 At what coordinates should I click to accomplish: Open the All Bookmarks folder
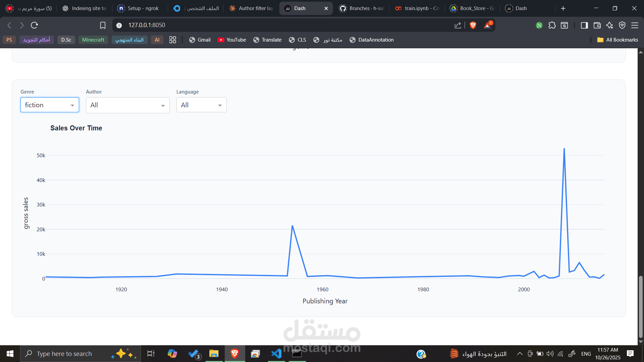(618, 40)
